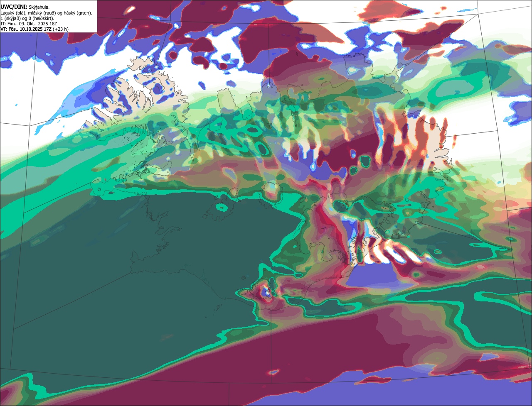Click the 'VT: Fös.. 10.10.2025 17Z' valid time
Image resolution: width=532 pixels, height=406 pixels.
click(26, 29)
